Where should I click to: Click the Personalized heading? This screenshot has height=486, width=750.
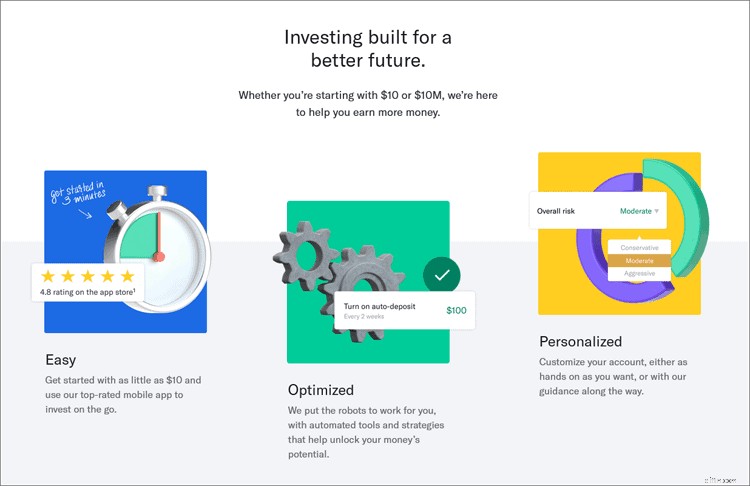click(x=581, y=342)
